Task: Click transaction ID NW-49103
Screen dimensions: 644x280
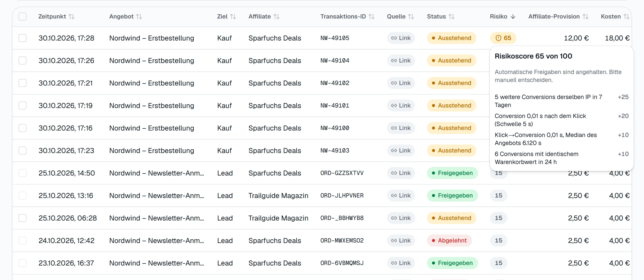Action: pyautogui.click(x=335, y=150)
